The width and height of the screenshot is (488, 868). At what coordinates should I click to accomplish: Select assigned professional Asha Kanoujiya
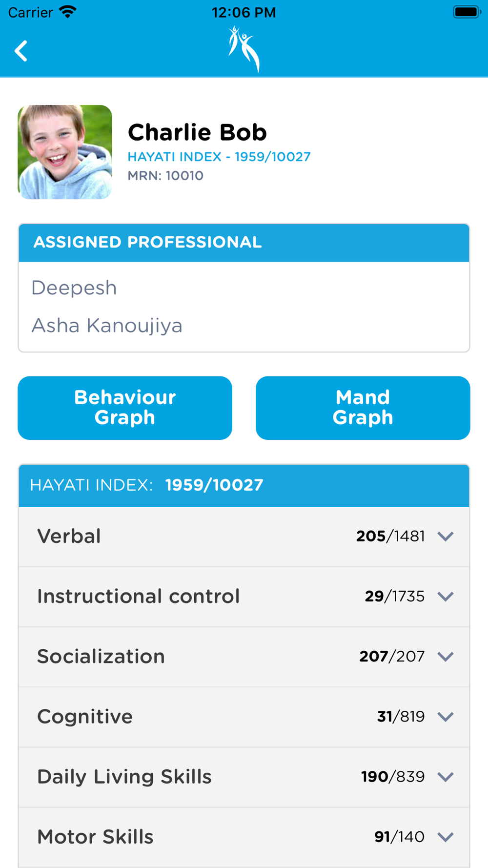click(107, 326)
